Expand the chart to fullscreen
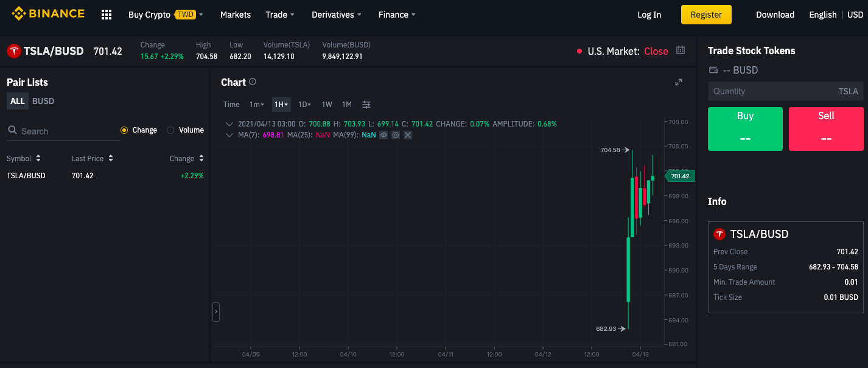The height and width of the screenshot is (368, 868). point(679,82)
